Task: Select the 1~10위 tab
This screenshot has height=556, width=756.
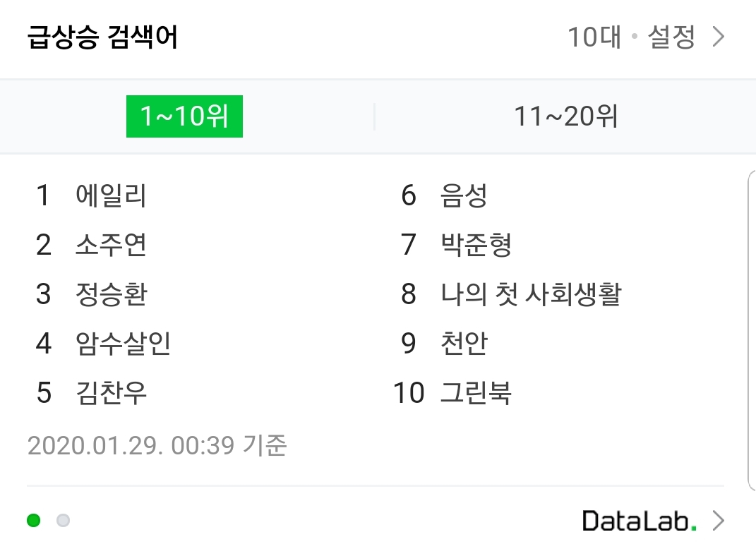Action: [x=185, y=116]
